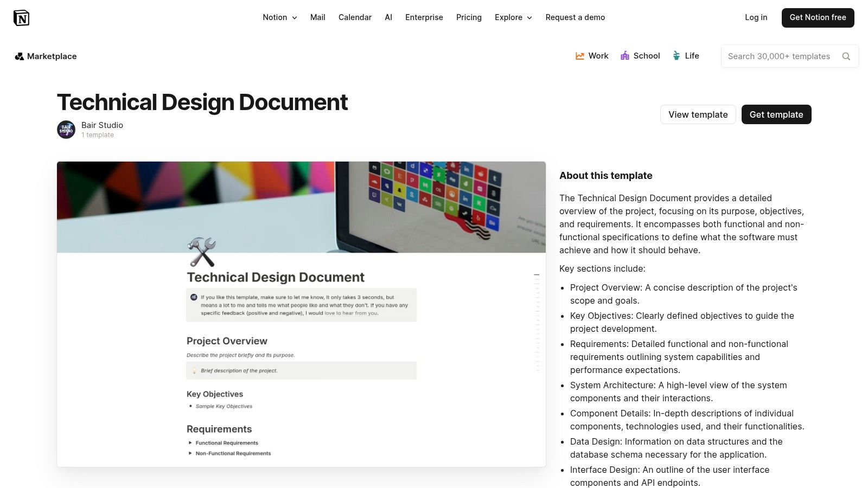Click the search magnifier icon

tap(846, 56)
